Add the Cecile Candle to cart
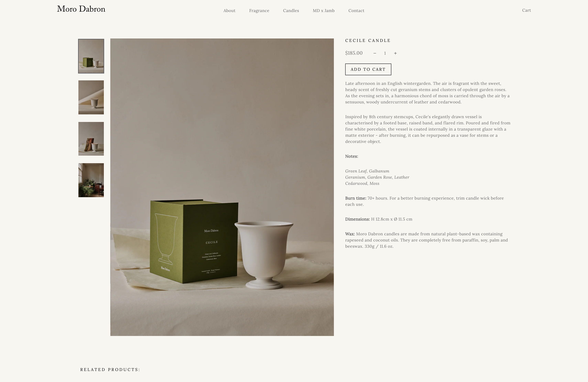 coord(368,69)
